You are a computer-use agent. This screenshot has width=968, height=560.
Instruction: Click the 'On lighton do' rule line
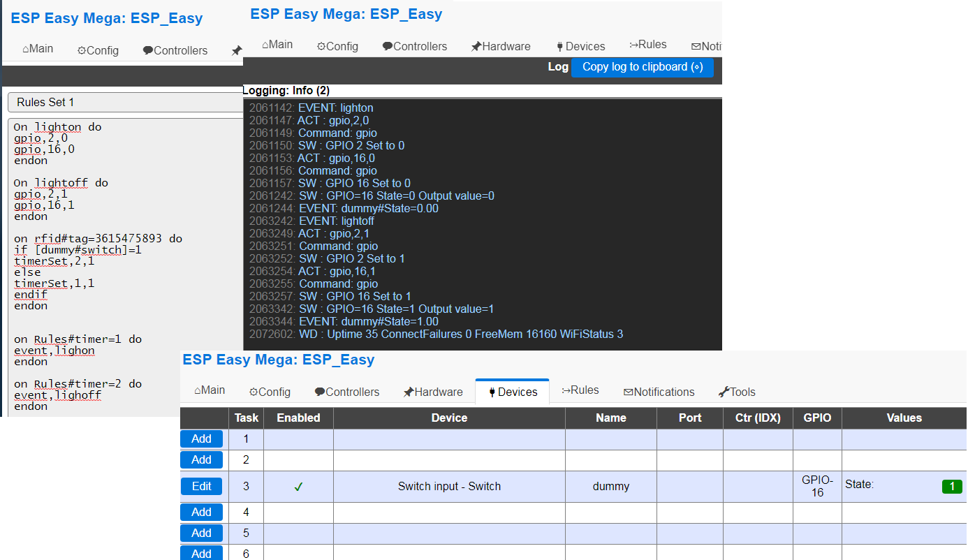[x=57, y=127]
